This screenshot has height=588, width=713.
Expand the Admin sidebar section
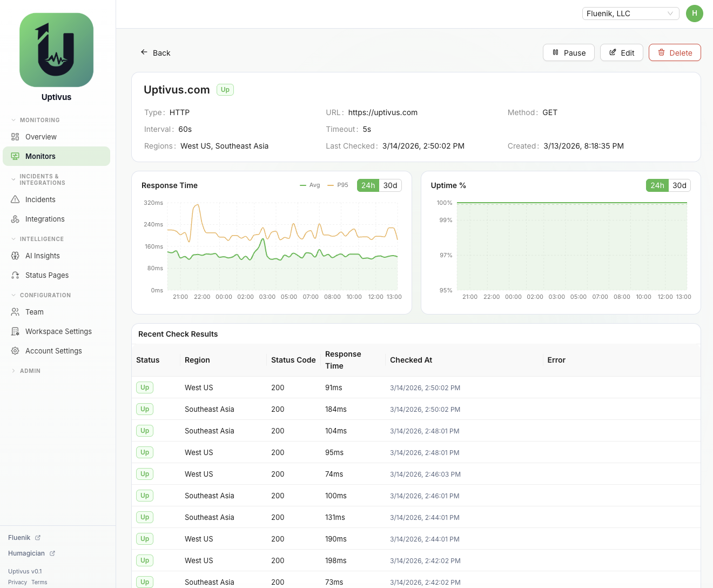point(30,371)
